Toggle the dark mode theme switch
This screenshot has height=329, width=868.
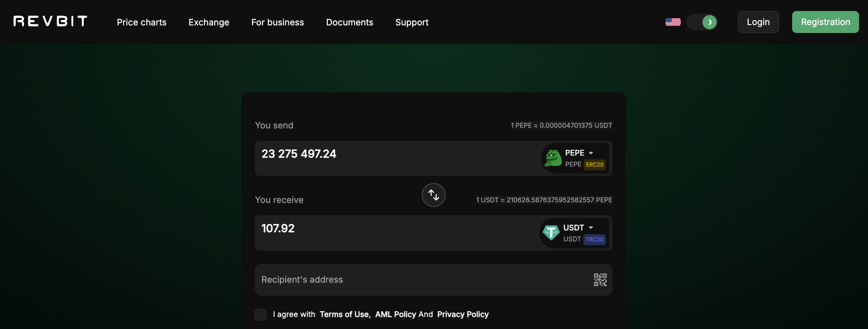702,22
